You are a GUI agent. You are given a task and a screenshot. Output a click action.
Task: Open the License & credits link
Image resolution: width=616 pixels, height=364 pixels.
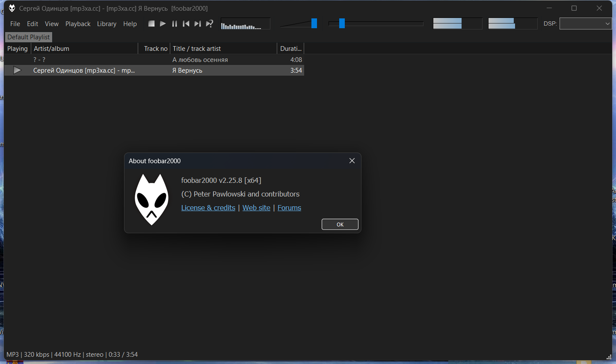(208, 208)
